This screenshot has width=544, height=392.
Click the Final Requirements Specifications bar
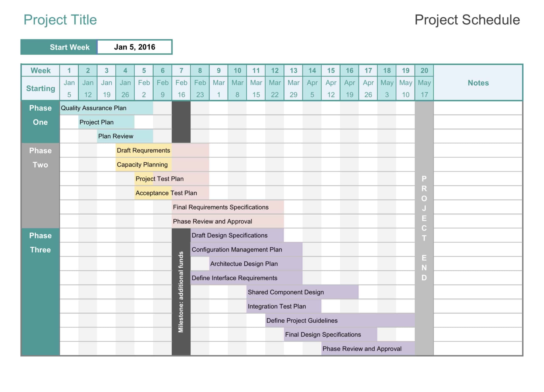[x=228, y=207]
